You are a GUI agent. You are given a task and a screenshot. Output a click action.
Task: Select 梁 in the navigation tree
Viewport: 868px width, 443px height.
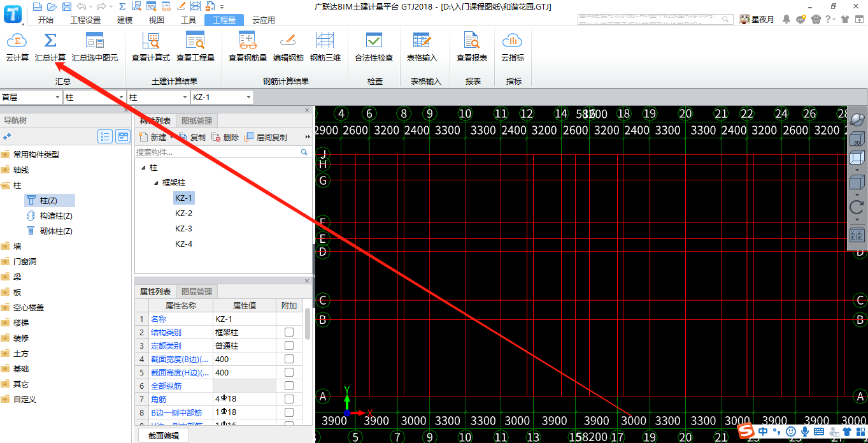click(17, 277)
